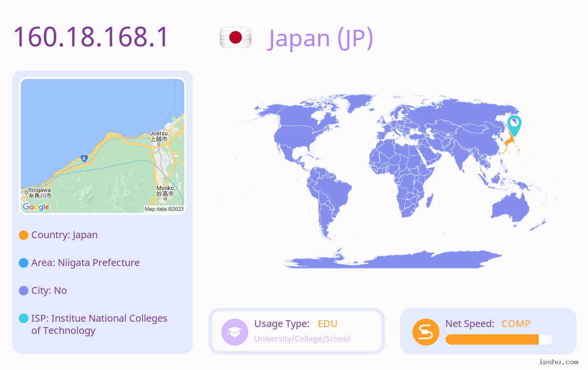
Task: Click the Japan (JP) country title
Action: point(321,38)
